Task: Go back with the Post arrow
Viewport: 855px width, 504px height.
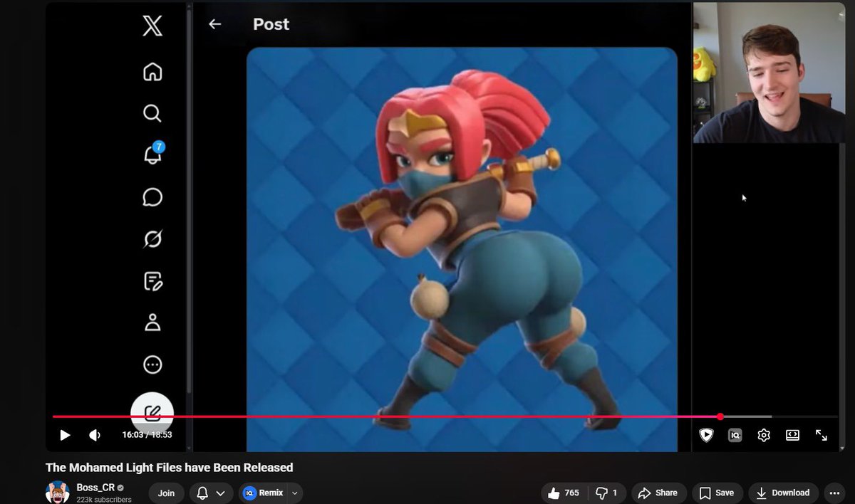Action: tap(214, 24)
